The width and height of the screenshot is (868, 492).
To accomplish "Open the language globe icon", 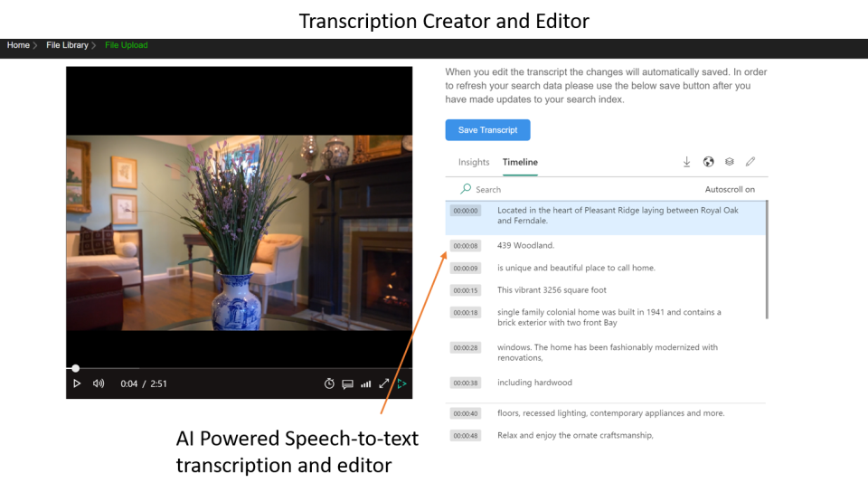I will coord(708,162).
